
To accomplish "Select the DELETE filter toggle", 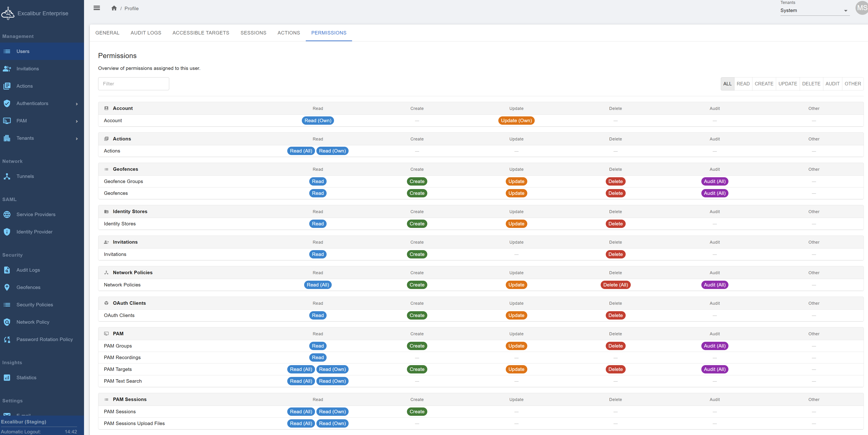I will pyautogui.click(x=811, y=84).
